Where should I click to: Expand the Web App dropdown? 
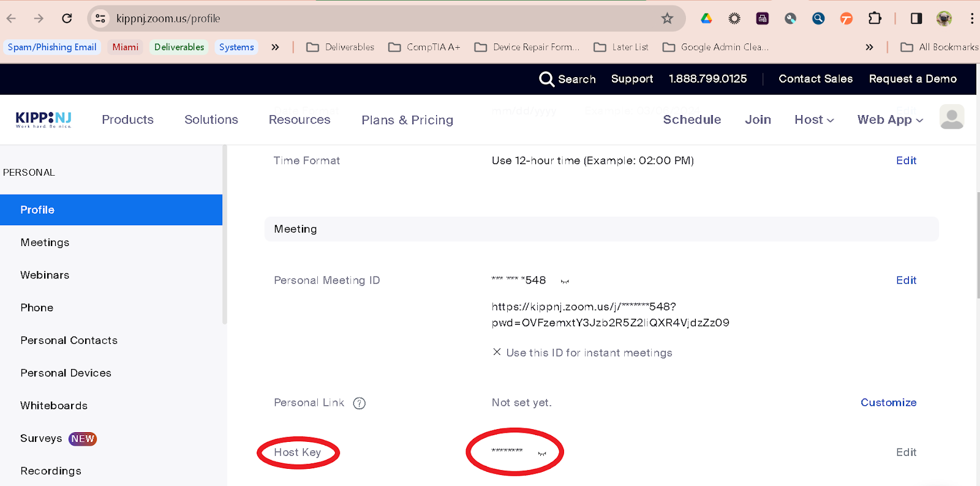coord(890,120)
